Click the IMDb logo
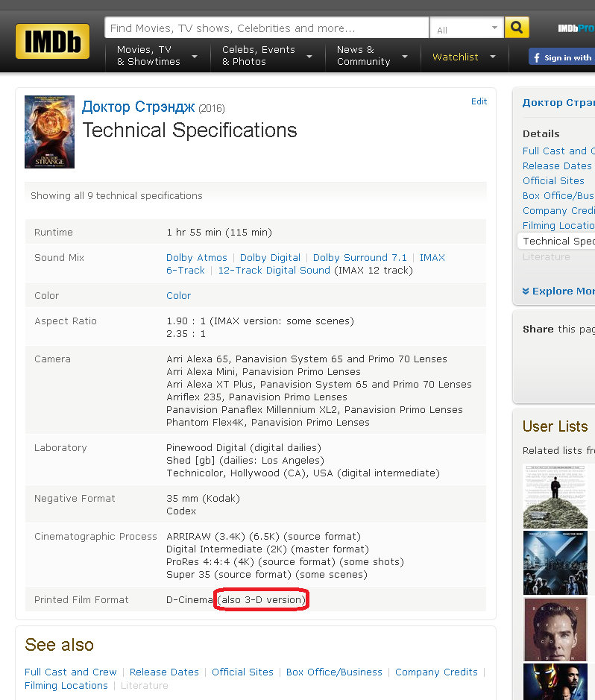 pyautogui.click(x=52, y=41)
